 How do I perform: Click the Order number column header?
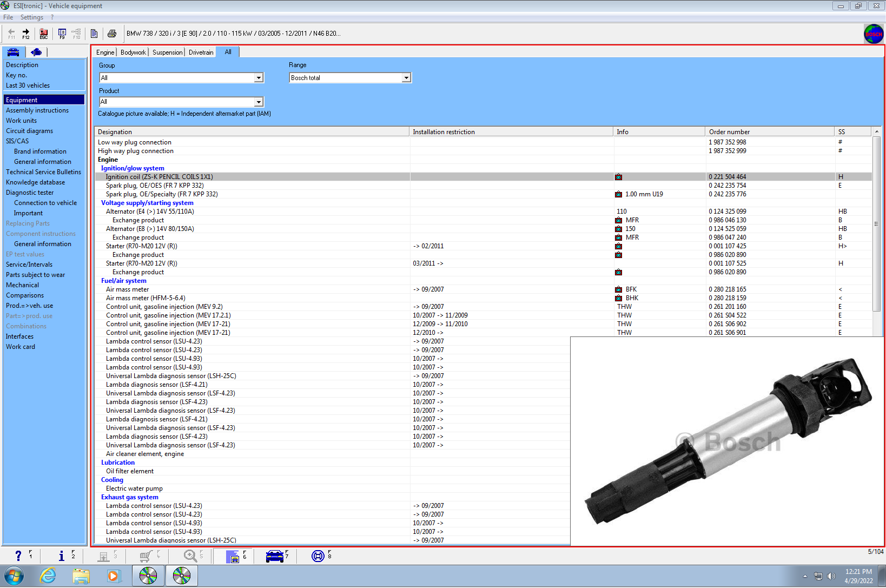point(770,132)
